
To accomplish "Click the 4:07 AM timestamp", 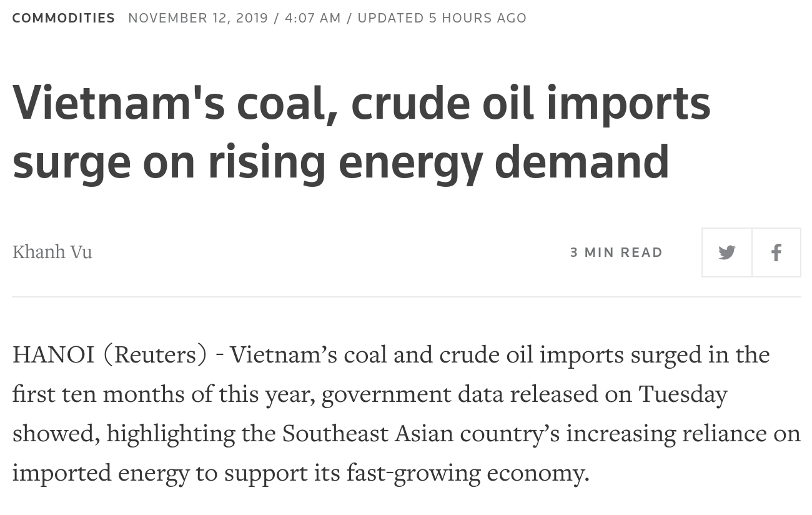I will [313, 18].
